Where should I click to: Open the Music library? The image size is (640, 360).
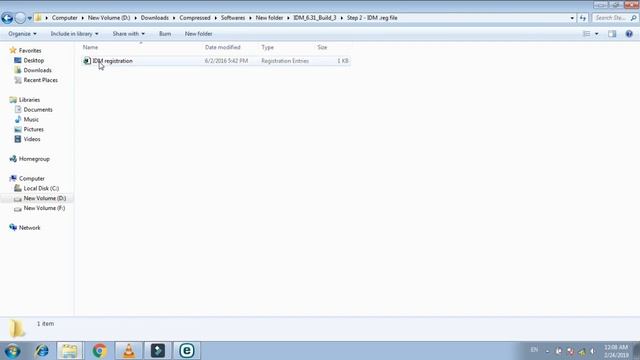[x=31, y=119]
